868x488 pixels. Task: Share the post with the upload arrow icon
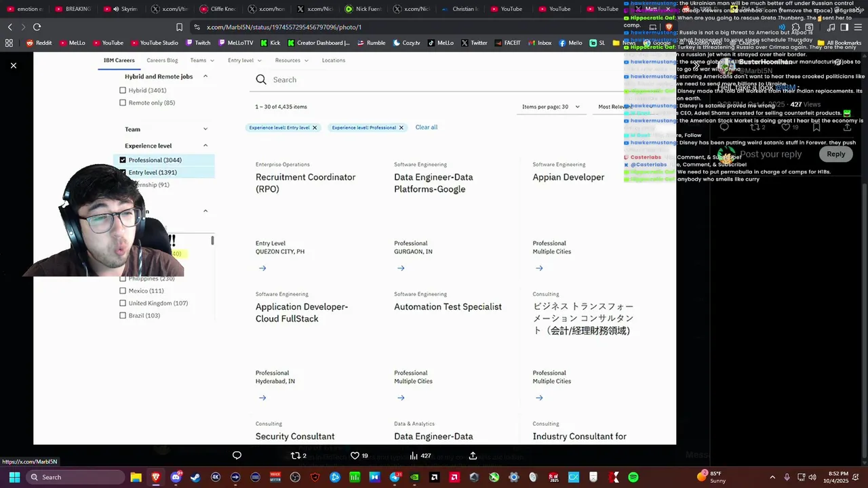point(473,455)
